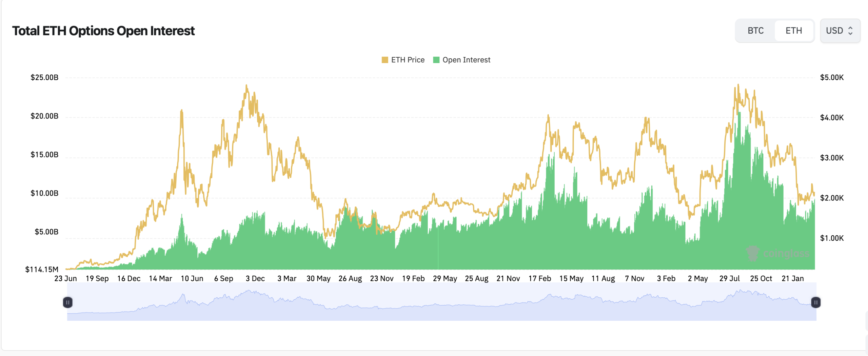Click the left pause-style handle on the navigator
The width and height of the screenshot is (868, 356).
(68, 303)
